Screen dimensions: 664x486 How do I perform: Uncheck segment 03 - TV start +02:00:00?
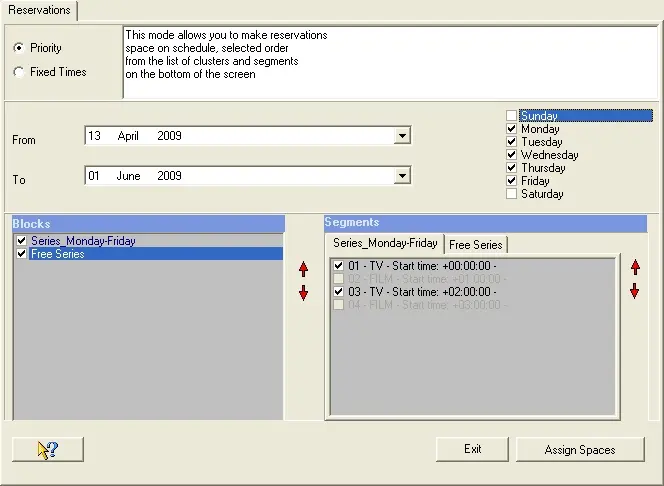tap(340, 291)
